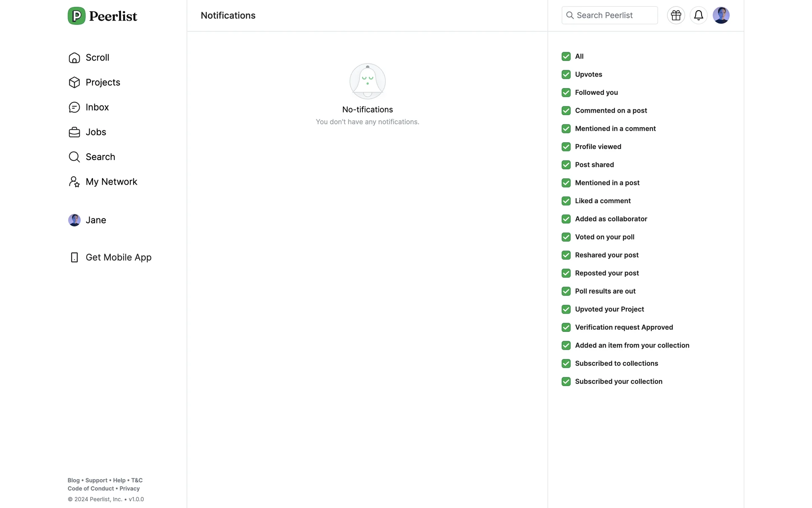Click the Get Mobile App phone icon
The image size is (812, 508).
tap(74, 257)
